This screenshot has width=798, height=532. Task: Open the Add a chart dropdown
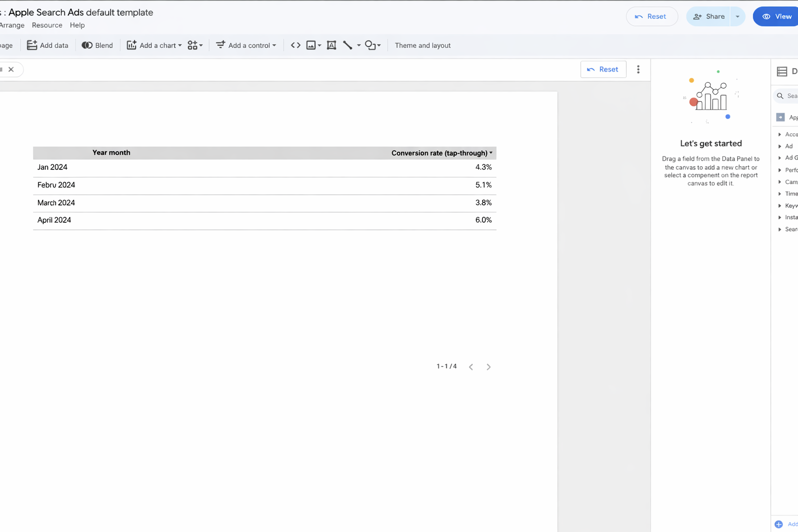pyautogui.click(x=154, y=45)
